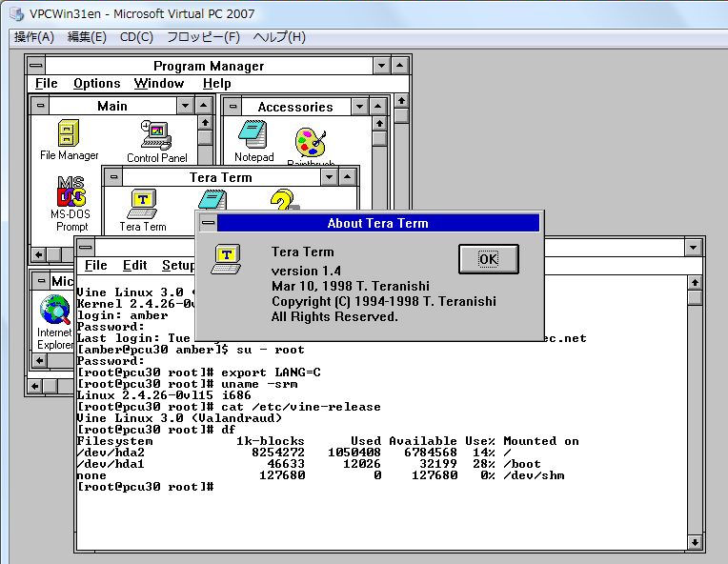
Task: Click the Tera Term logo in About dialog
Action: pos(226,258)
